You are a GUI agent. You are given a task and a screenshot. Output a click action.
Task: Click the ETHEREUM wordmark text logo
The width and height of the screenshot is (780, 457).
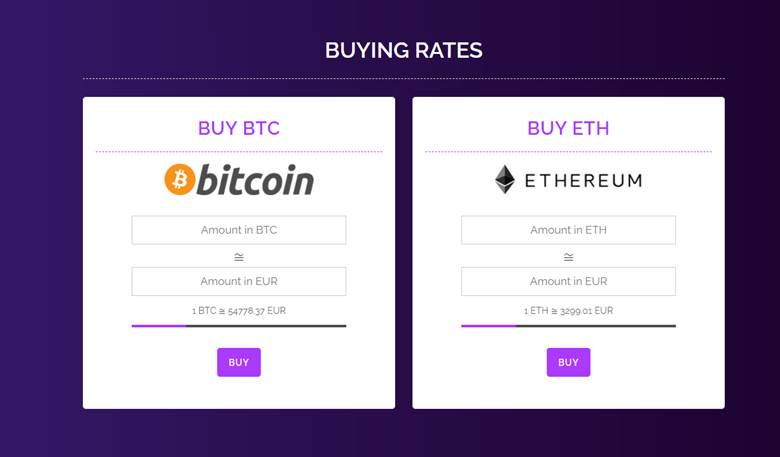pos(583,181)
